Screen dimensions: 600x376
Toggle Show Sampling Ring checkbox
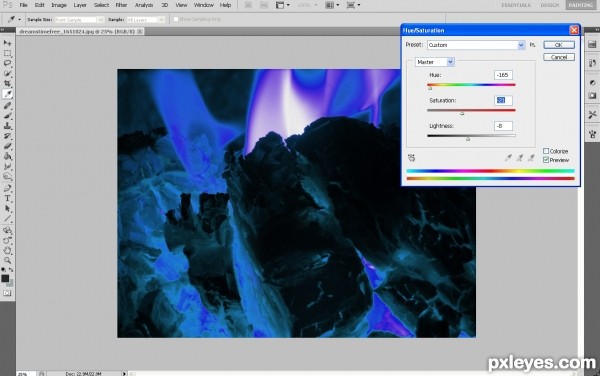pos(176,19)
